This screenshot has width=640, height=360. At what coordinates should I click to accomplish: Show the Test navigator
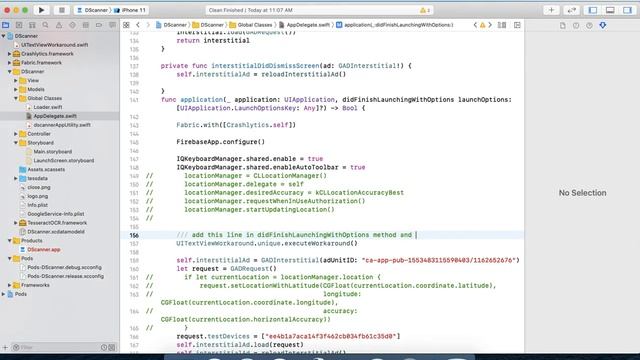[x=72, y=25]
